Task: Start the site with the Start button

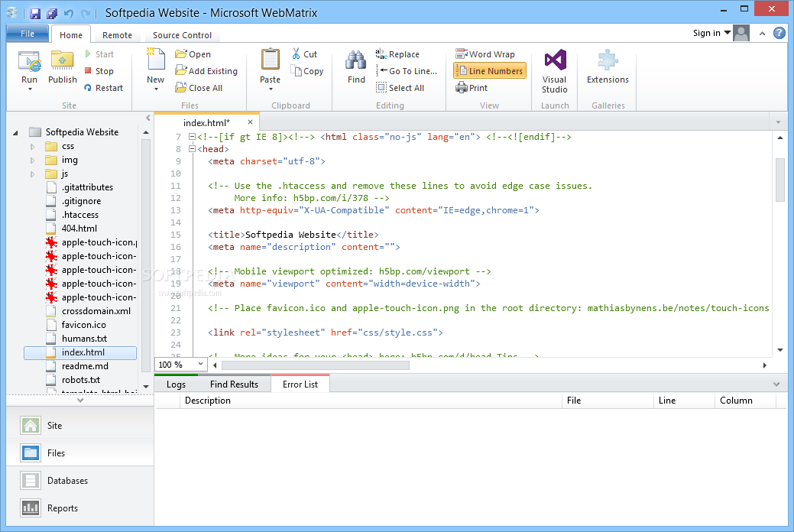Action: pyautogui.click(x=99, y=54)
